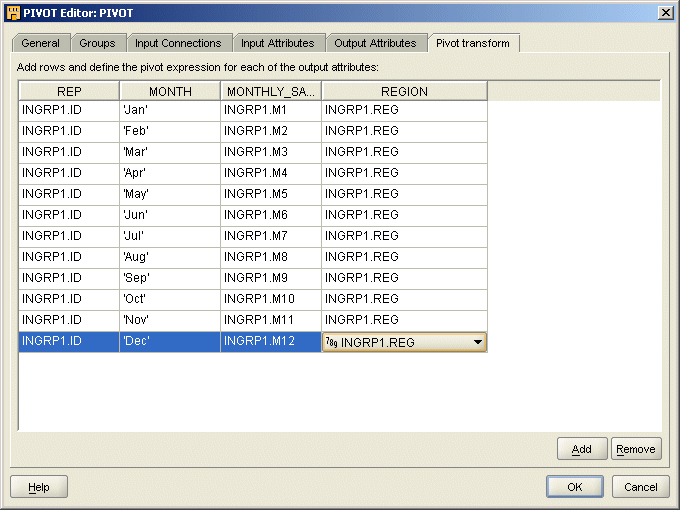This screenshot has width=680, height=510.
Task: Click the INGRP1.M9 cell
Action: [x=271, y=278]
